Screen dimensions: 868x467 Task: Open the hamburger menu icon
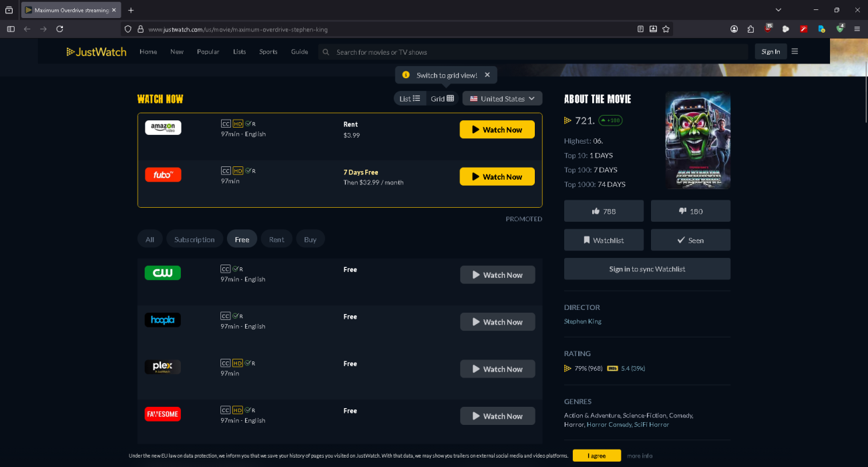point(795,51)
